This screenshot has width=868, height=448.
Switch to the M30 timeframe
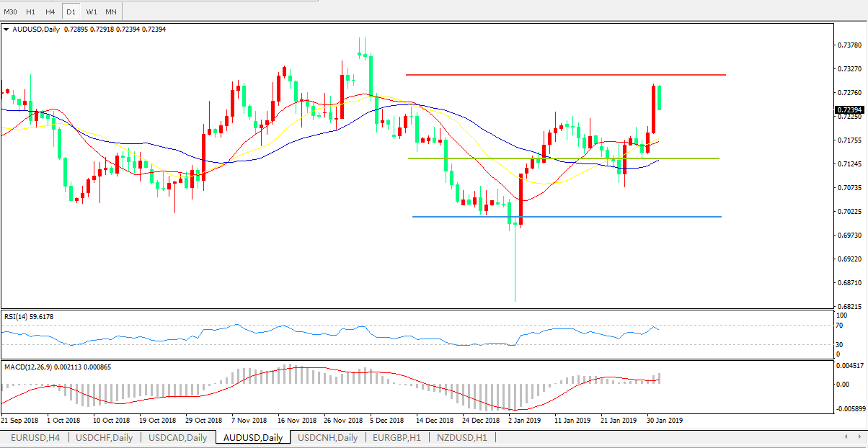11,12
